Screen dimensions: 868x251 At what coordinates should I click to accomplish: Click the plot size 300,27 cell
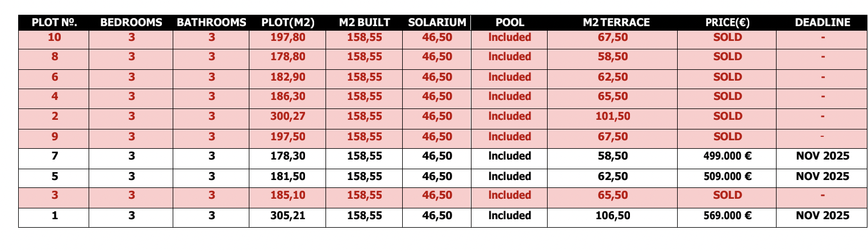point(287,116)
